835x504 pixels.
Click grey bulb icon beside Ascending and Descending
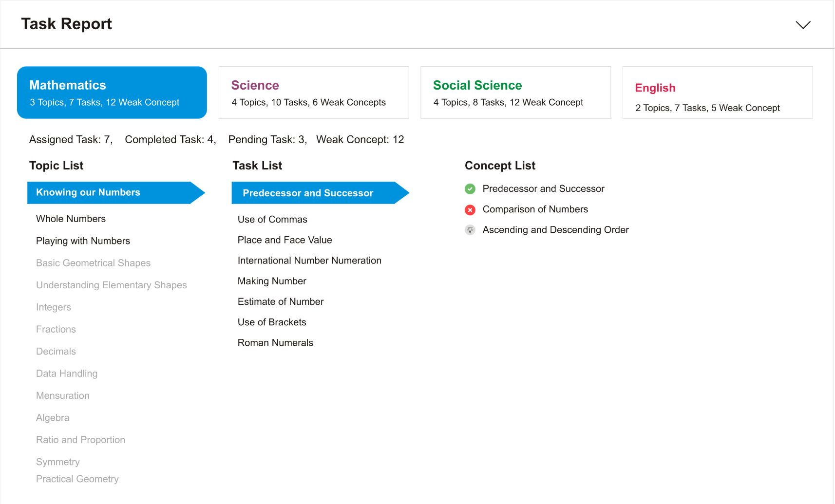pos(470,230)
